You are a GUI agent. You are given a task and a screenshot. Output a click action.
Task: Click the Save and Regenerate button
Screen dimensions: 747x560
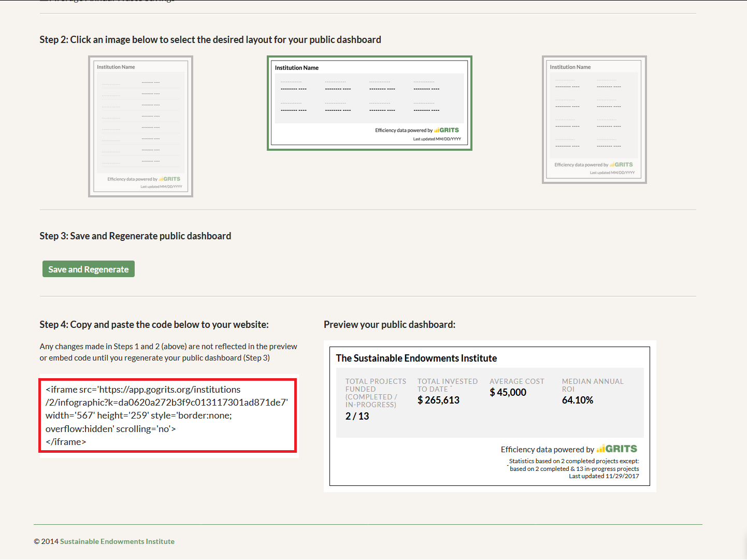[89, 269]
